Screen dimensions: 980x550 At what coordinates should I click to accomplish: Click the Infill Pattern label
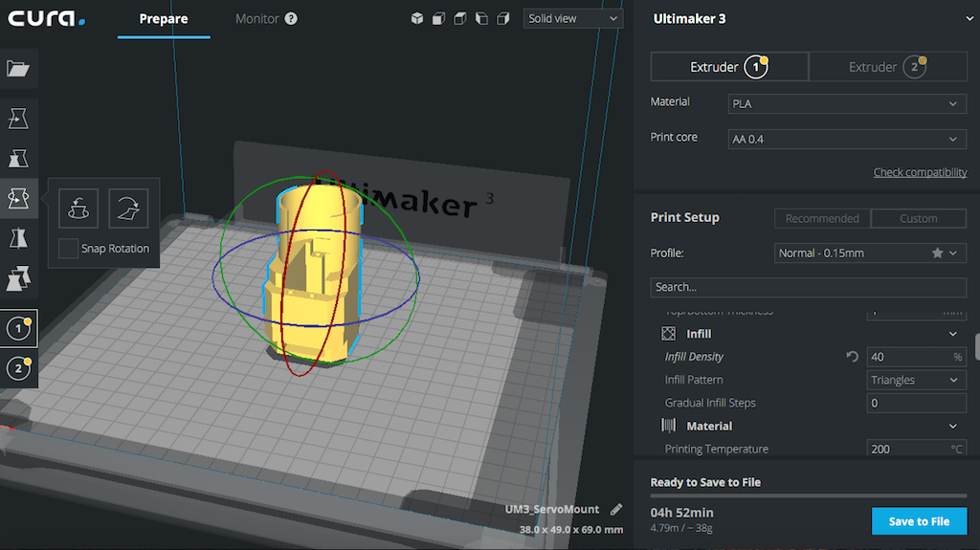coord(694,380)
